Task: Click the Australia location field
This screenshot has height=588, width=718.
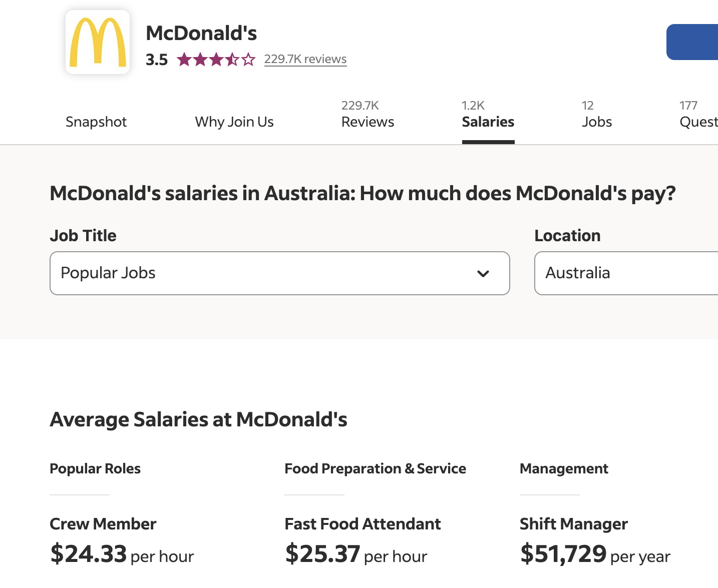Action: [x=626, y=273]
